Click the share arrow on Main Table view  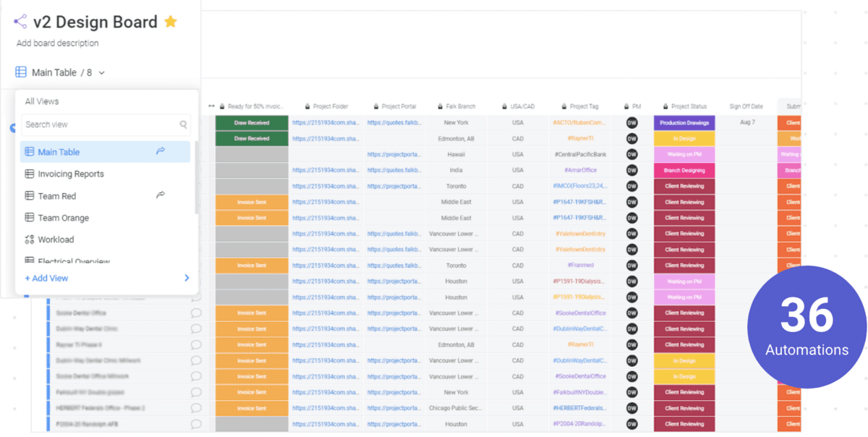click(x=161, y=152)
